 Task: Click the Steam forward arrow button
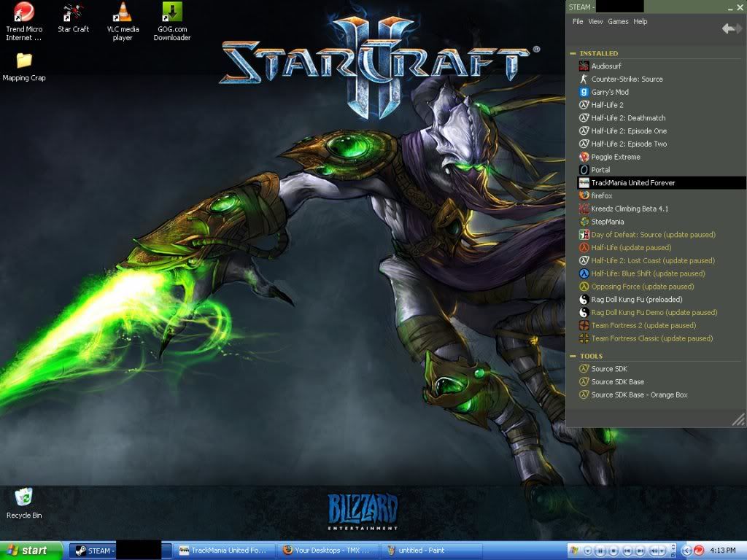point(738,29)
